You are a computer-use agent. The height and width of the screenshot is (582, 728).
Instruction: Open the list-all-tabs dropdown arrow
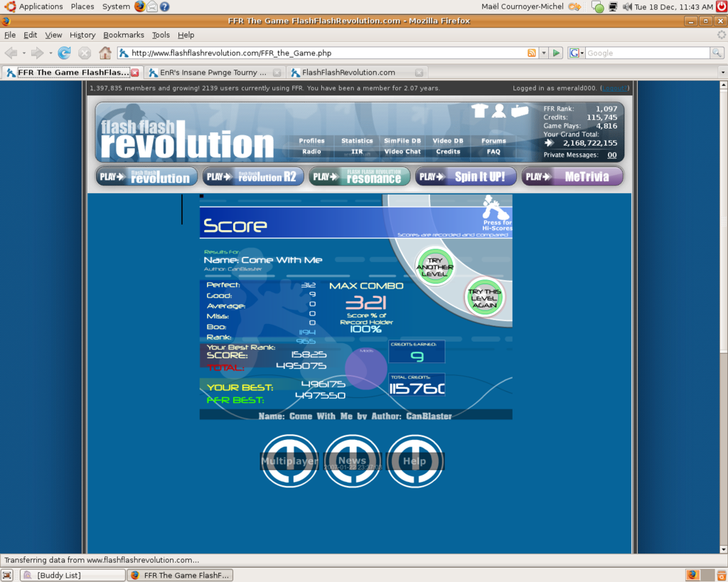tap(722, 72)
